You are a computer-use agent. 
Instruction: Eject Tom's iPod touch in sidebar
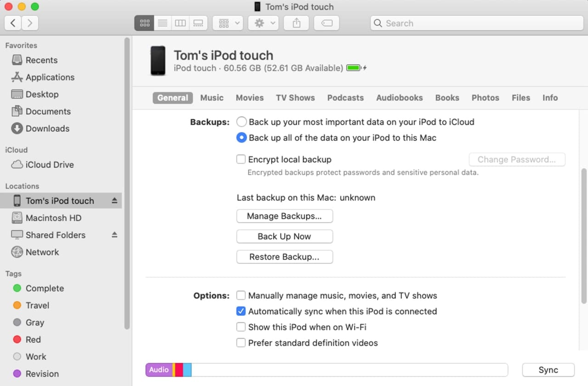pos(114,201)
